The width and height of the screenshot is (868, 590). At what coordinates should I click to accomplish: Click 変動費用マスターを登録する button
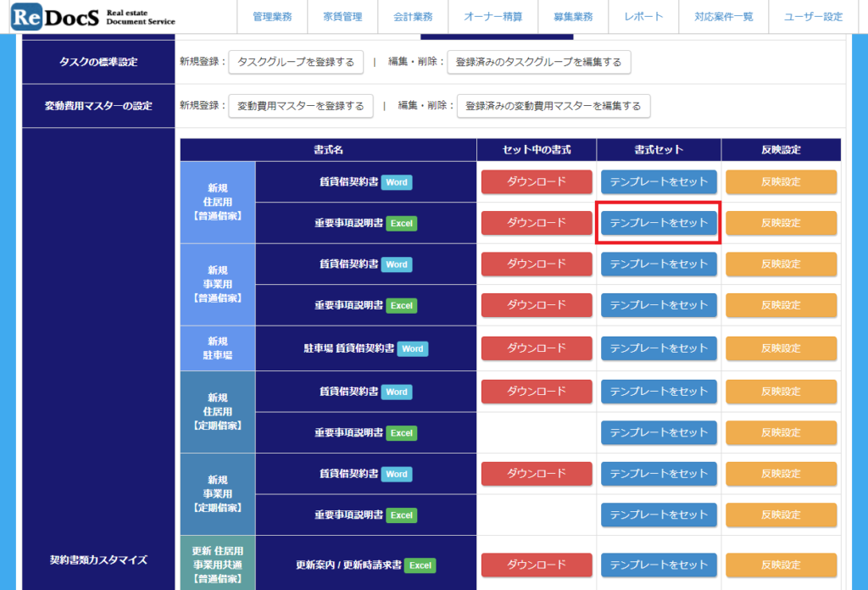coord(301,106)
